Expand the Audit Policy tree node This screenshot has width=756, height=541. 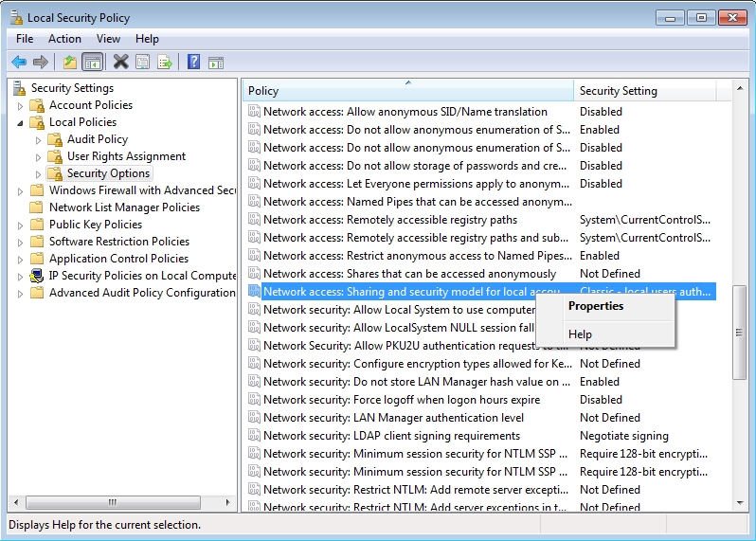tap(39, 139)
